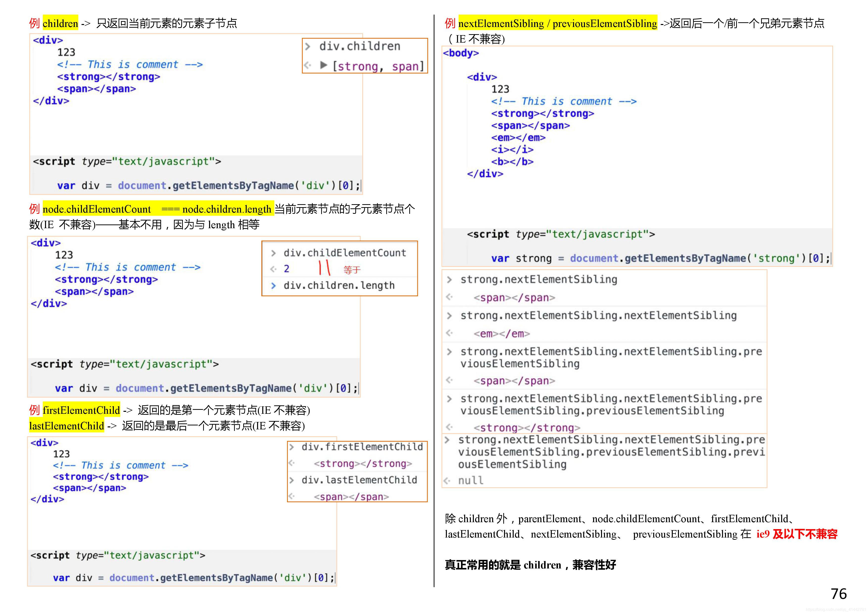Select the console output [strong, span]
This screenshot has width=868, height=614.
(378, 66)
